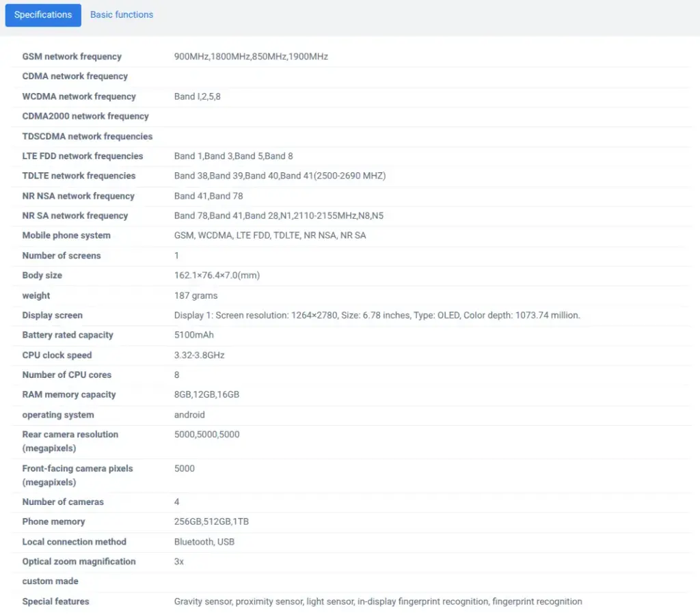700x615 pixels.
Task: Click the NR NSA network frequency value
Action: point(208,196)
